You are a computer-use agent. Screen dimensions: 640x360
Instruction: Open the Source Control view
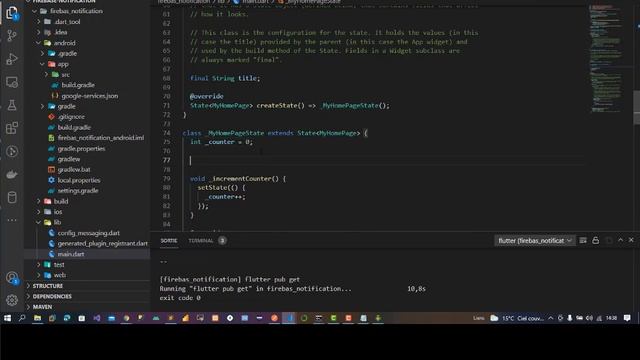pyautogui.click(x=12, y=36)
